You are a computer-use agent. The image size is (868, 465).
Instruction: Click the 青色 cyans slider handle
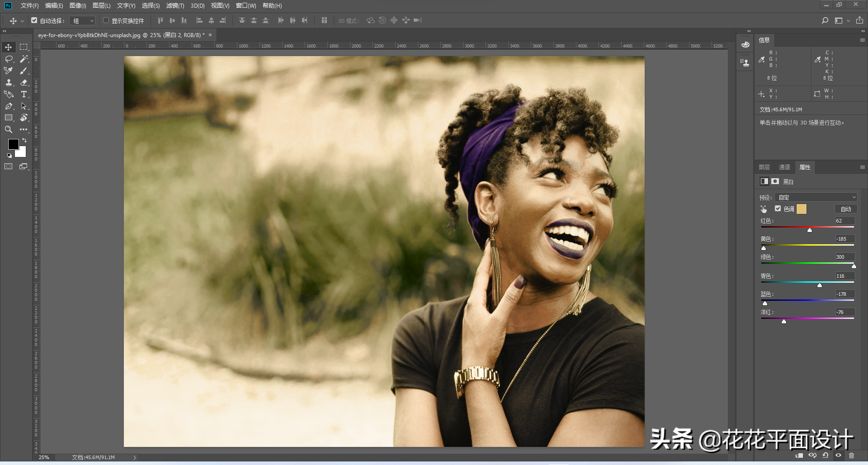820,285
